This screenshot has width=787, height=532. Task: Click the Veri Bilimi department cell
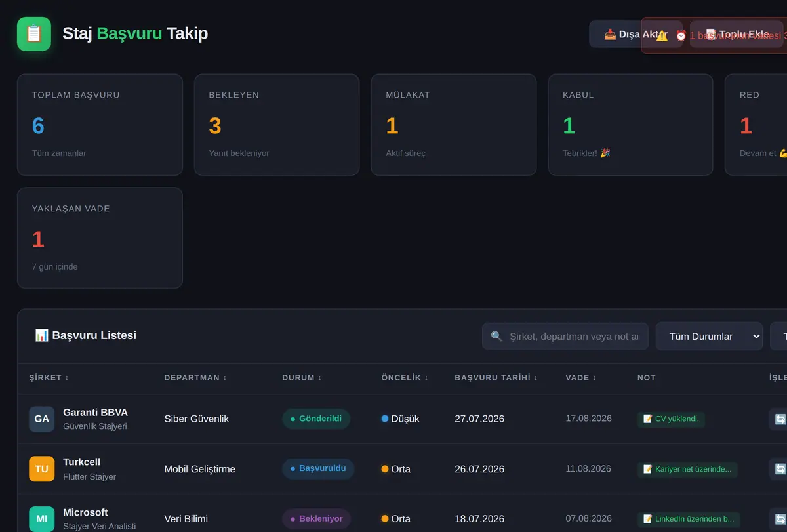pyautogui.click(x=186, y=519)
